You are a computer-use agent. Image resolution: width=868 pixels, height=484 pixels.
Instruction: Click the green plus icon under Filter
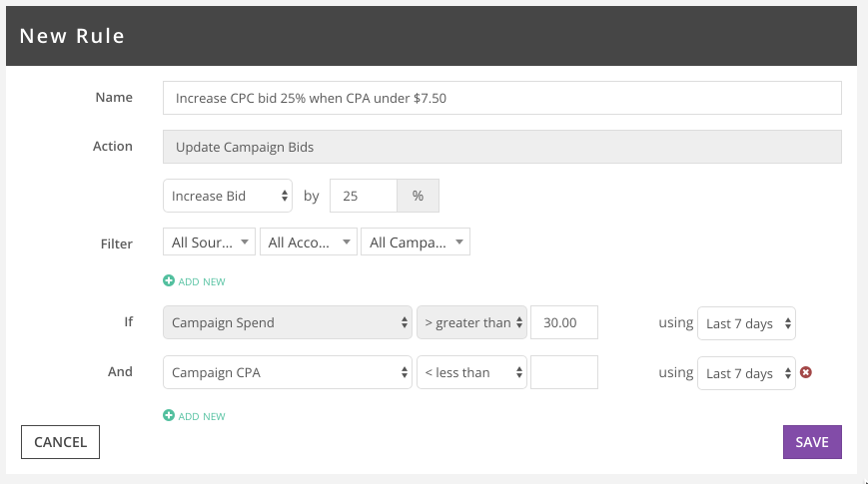[x=169, y=281]
